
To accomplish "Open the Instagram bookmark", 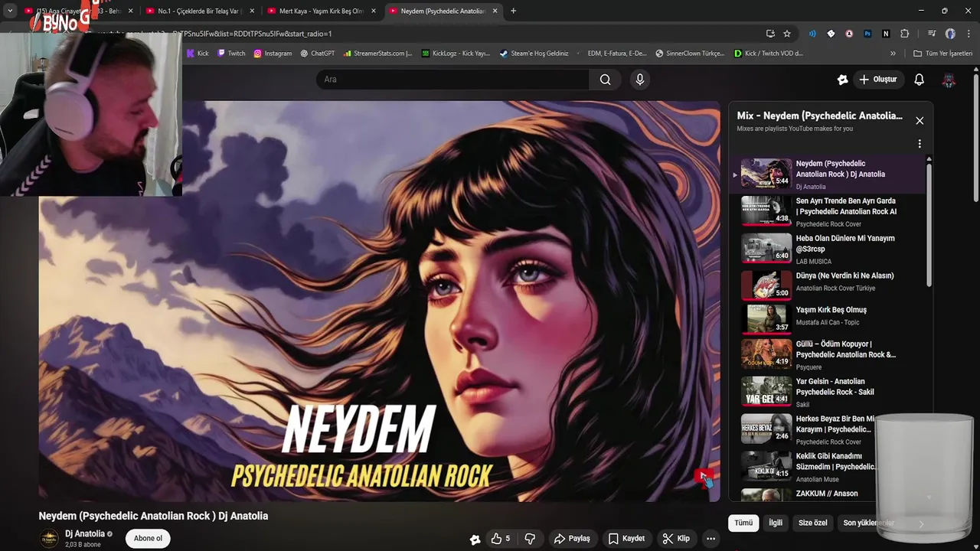I will (273, 54).
